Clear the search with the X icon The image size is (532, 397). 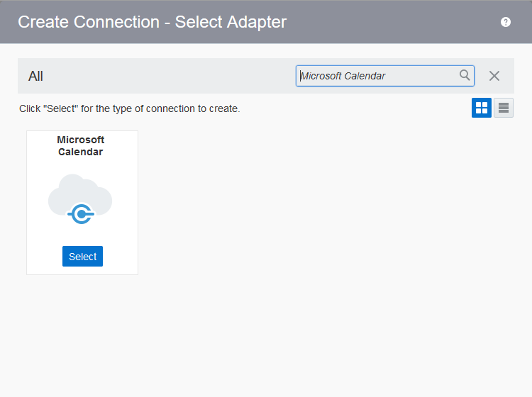click(x=494, y=76)
